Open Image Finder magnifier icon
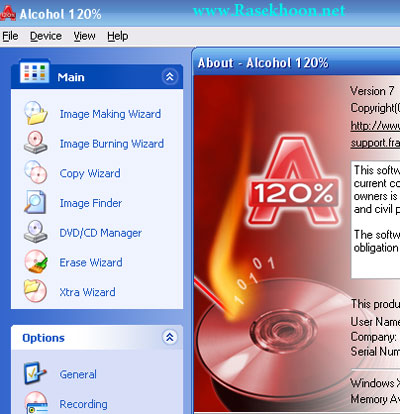The image size is (400, 414). pyautogui.click(x=35, y=202)
